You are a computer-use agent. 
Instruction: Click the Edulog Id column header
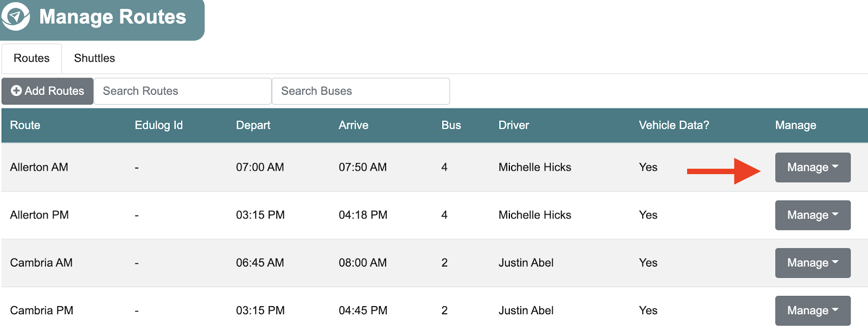158,125
